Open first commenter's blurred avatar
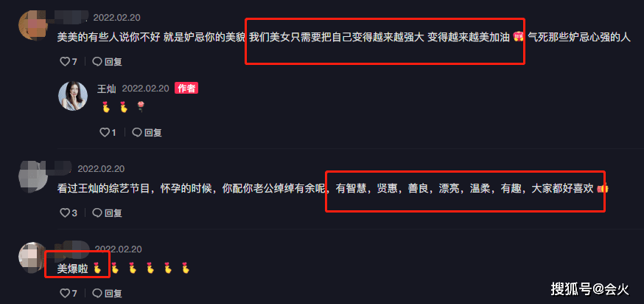The image size is (644, 304). coord(34,24)
